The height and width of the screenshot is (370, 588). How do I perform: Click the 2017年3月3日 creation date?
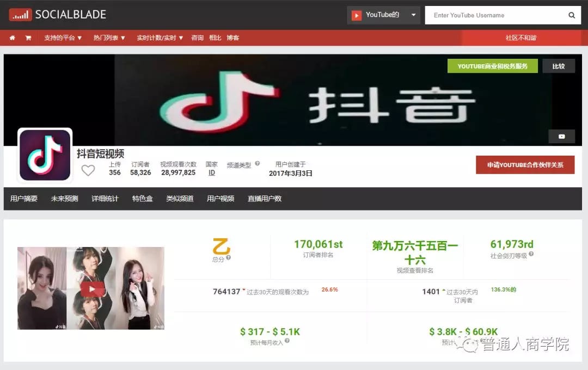(x=291, y=173)
